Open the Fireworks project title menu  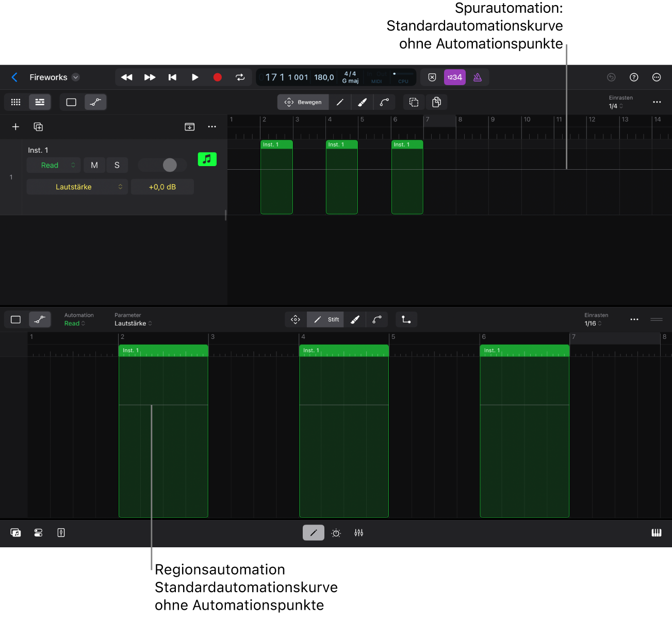(54, 77)
